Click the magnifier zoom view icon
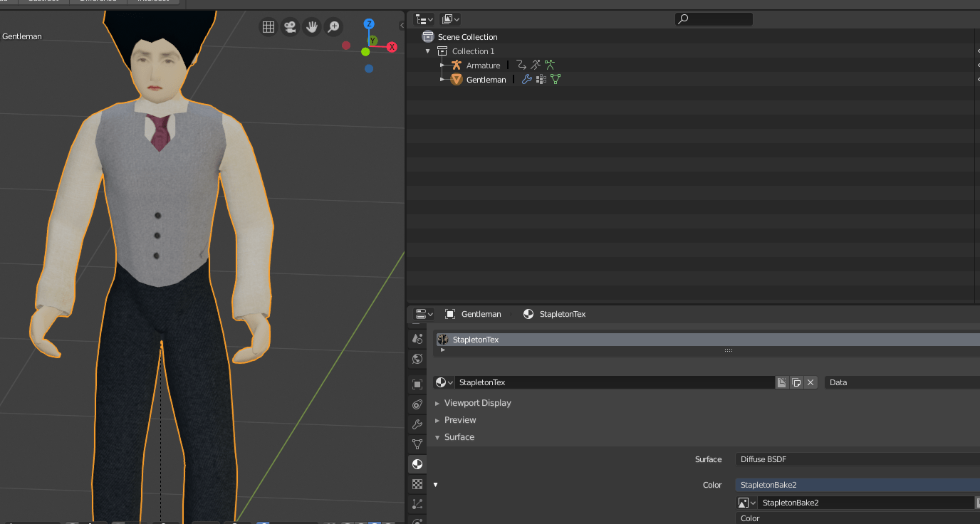 333,27
